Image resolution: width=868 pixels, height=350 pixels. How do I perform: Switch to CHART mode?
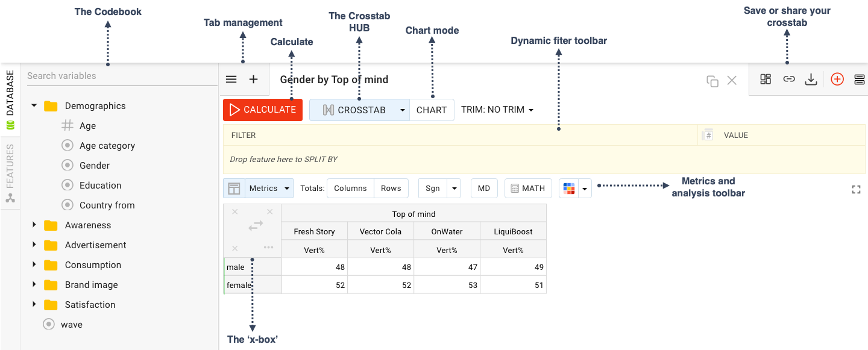[x=432, y=110]
